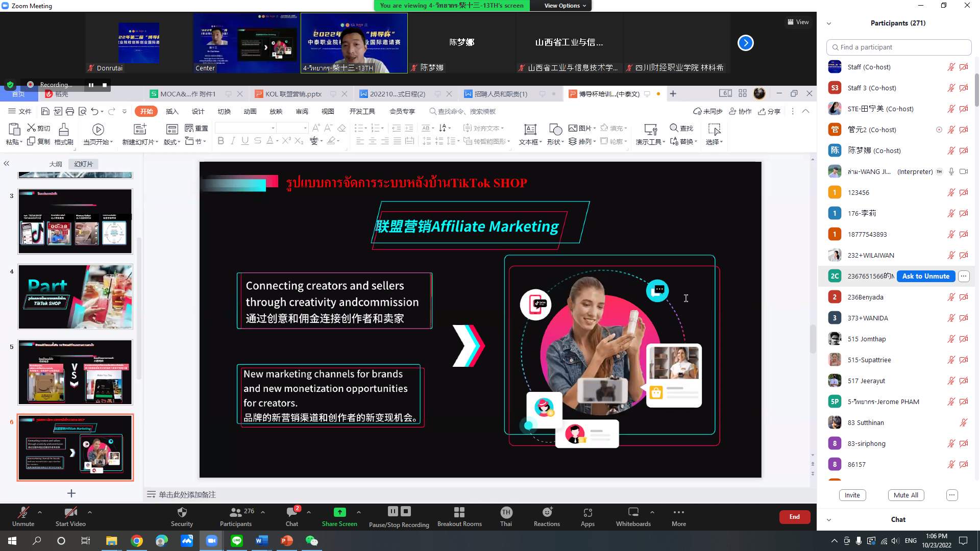Open the 动画 (Animation) ribbon tab
The image size is (980, 551).
click(250, 111)
